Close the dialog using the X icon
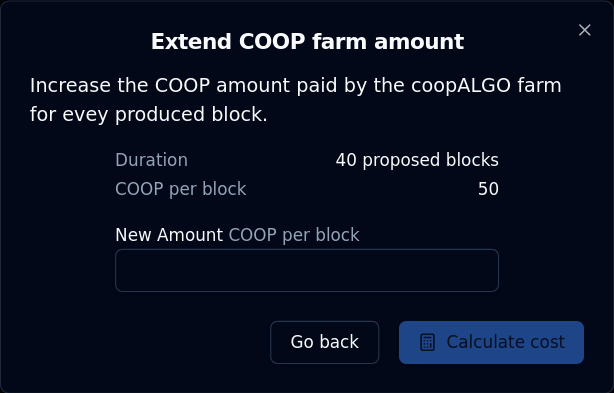 point(585,30)
